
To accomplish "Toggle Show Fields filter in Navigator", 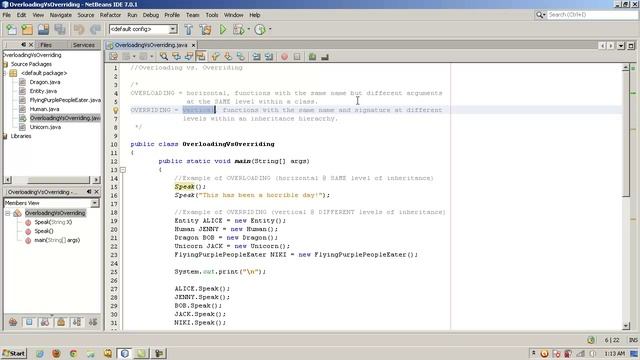I will coord(29,322).
